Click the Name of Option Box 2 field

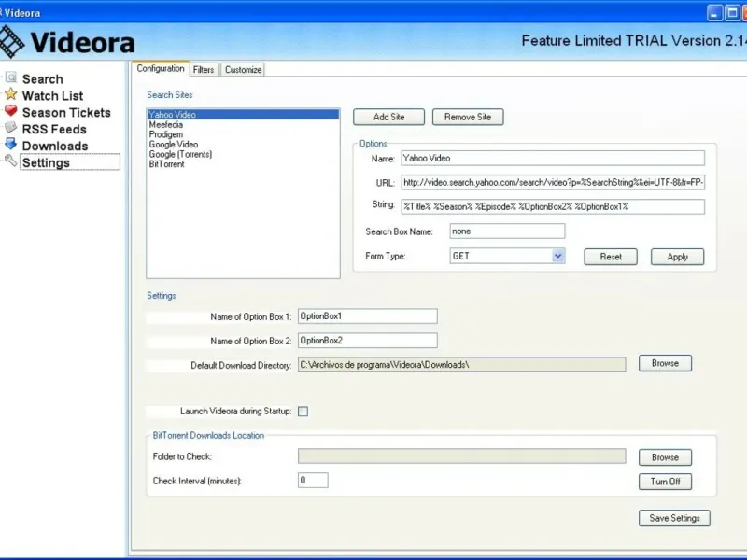pyautogui.click(x=368, y=341)
